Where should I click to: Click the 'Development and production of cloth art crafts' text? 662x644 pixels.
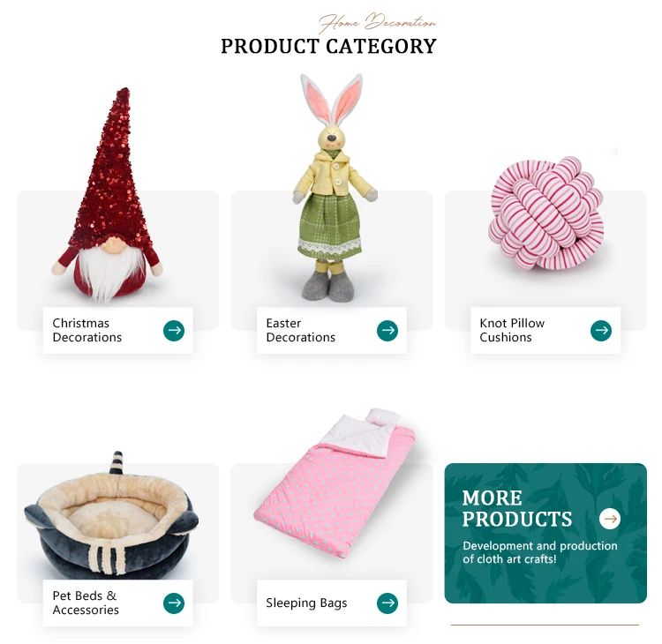point(540,552)
